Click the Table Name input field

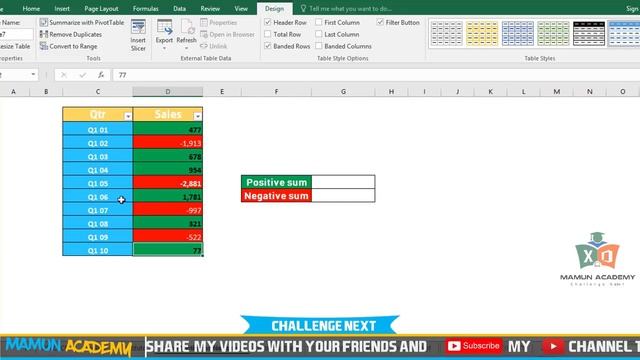[x=16, y=34]
